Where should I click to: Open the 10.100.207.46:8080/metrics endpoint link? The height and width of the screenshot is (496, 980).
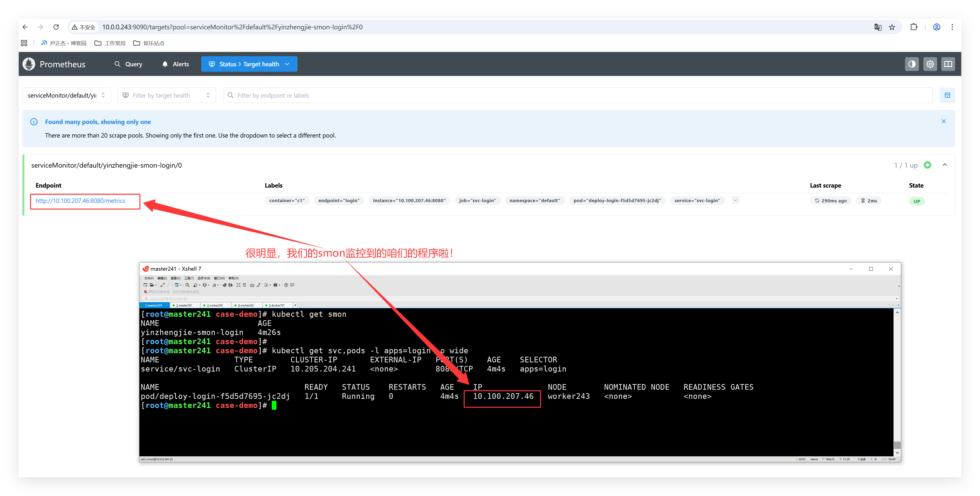click(x=80, y=201)
